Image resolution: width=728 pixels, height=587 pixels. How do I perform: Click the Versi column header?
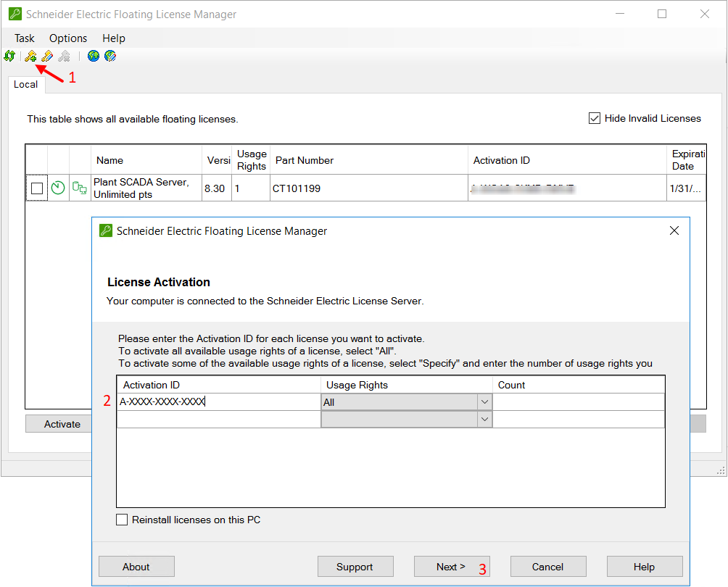(217, 160)
